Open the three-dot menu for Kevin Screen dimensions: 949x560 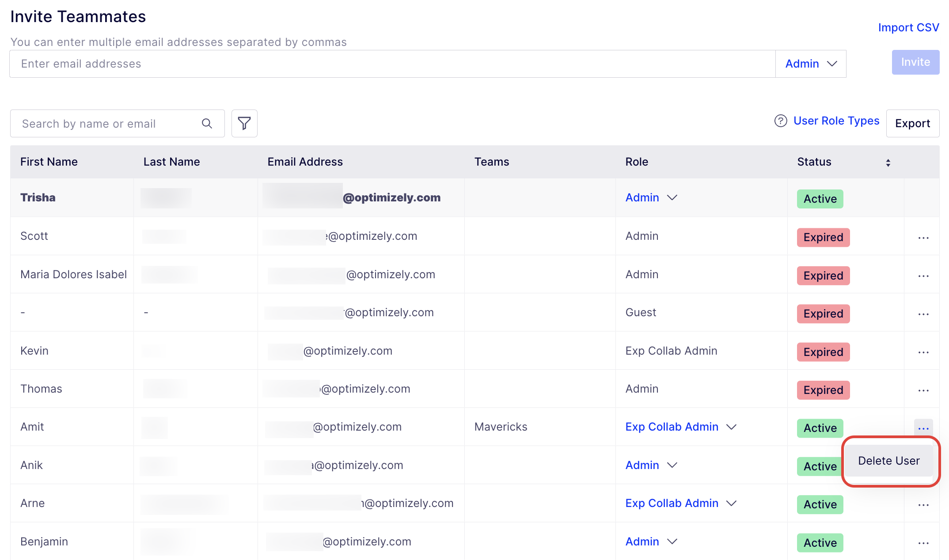[x=923, y=352]
